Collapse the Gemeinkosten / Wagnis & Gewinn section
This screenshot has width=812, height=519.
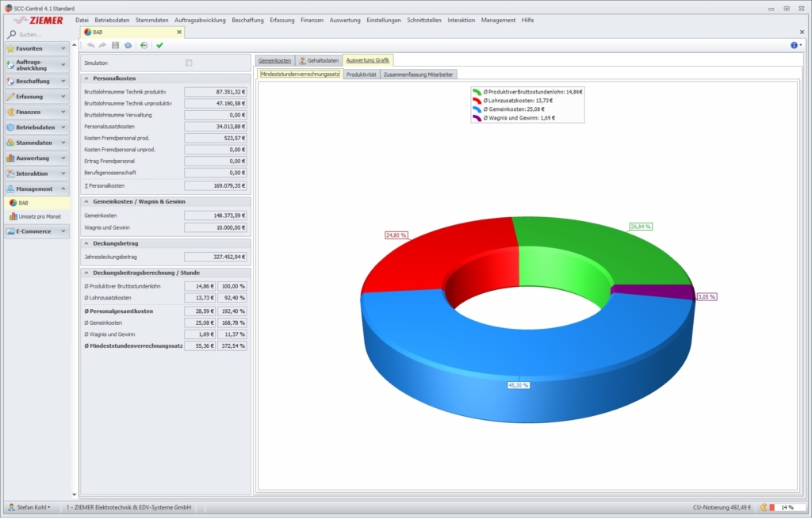(86, 202)
